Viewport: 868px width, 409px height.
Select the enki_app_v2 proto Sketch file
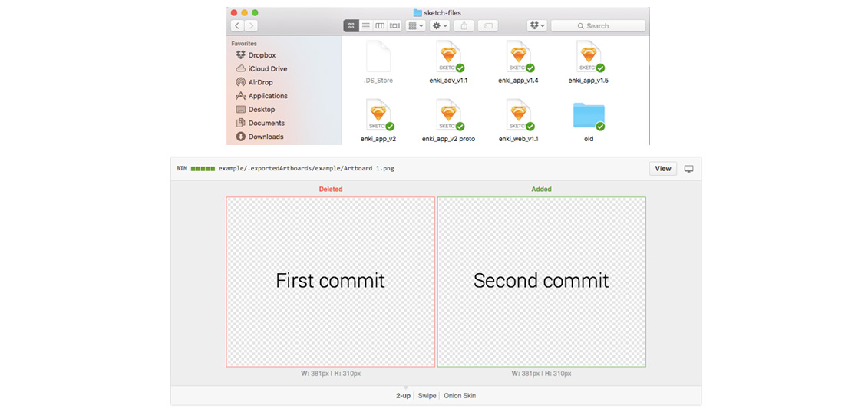448,114
